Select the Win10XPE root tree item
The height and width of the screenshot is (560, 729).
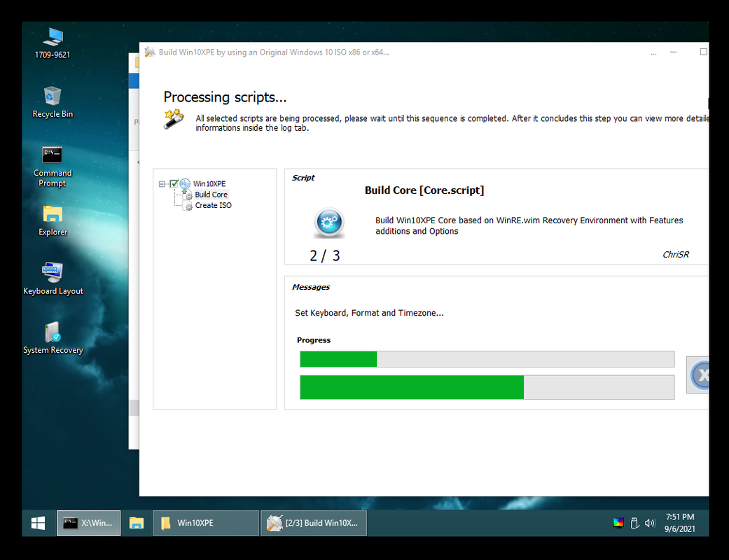209,183
